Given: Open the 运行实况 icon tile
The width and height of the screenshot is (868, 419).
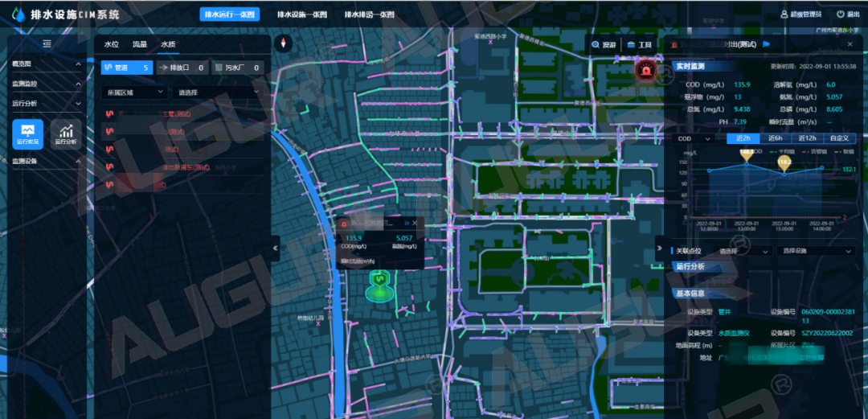Looking at the screenshot, I should [x=27, y=134].
